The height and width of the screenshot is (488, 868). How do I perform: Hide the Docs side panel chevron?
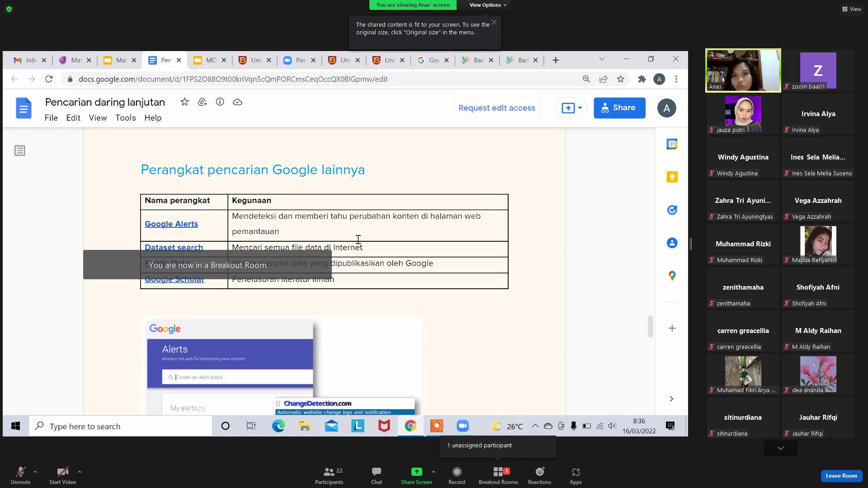[x=672, y=399]
